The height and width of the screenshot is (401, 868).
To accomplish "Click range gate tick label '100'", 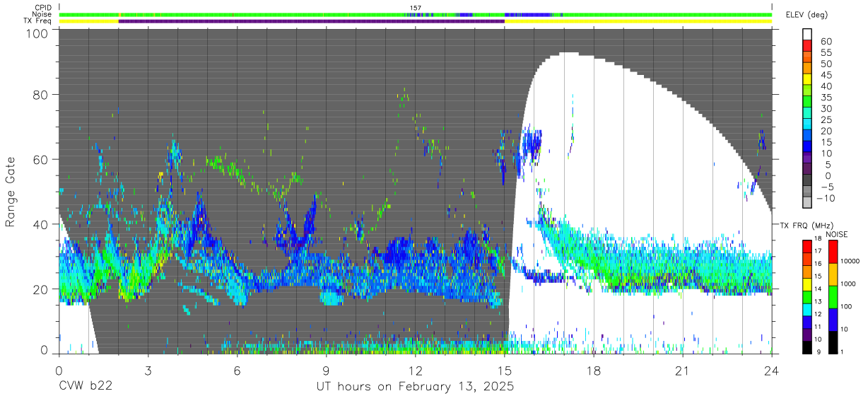I will [38, 33].
